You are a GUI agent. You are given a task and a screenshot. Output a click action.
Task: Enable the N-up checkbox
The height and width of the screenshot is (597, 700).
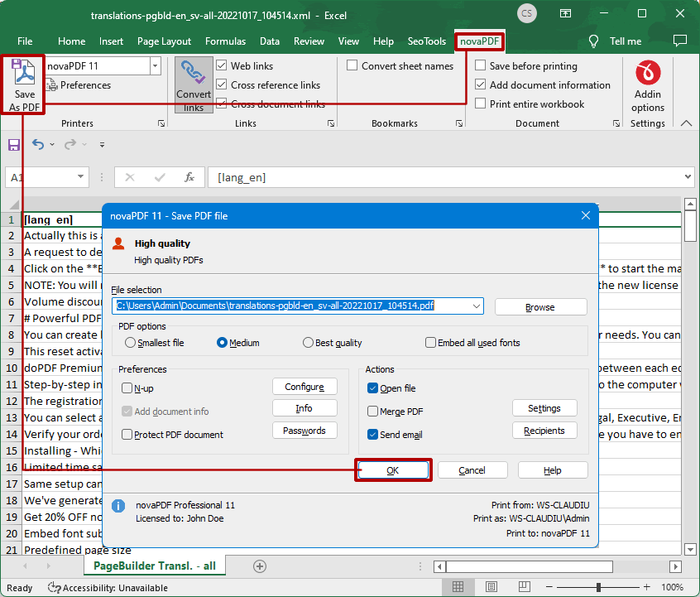pyautogui.click(x=127, y=388)
